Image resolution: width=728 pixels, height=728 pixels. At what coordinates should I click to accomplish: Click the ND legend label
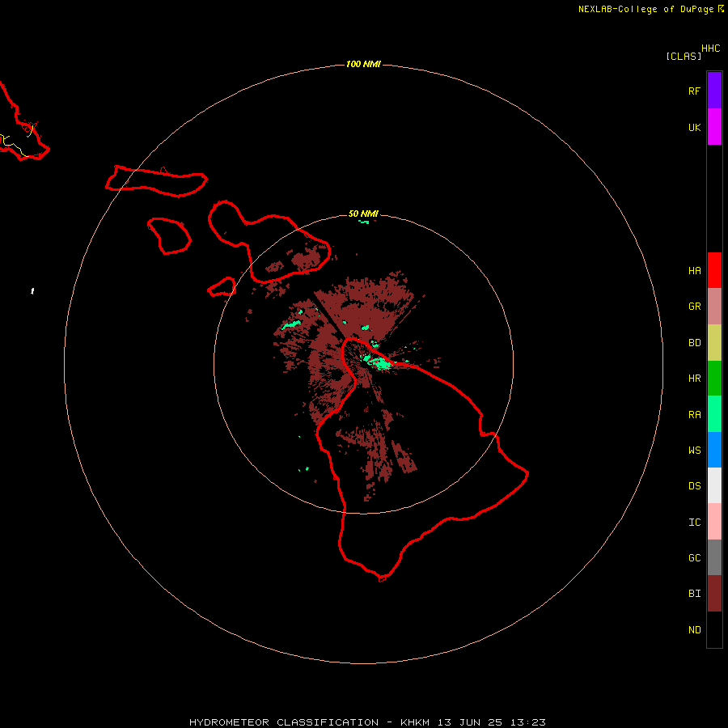694,630
